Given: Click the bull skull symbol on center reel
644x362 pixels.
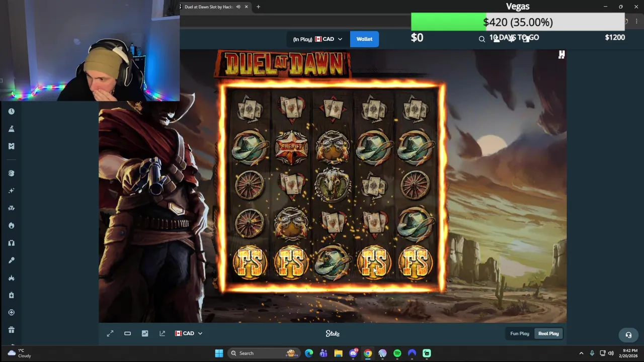Looking at the screenshot, I should click(x=333, y=185).
